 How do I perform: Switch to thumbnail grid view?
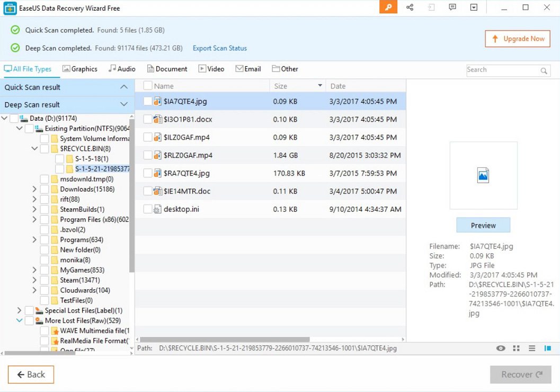pyautogui.click(x=516, y=349)
